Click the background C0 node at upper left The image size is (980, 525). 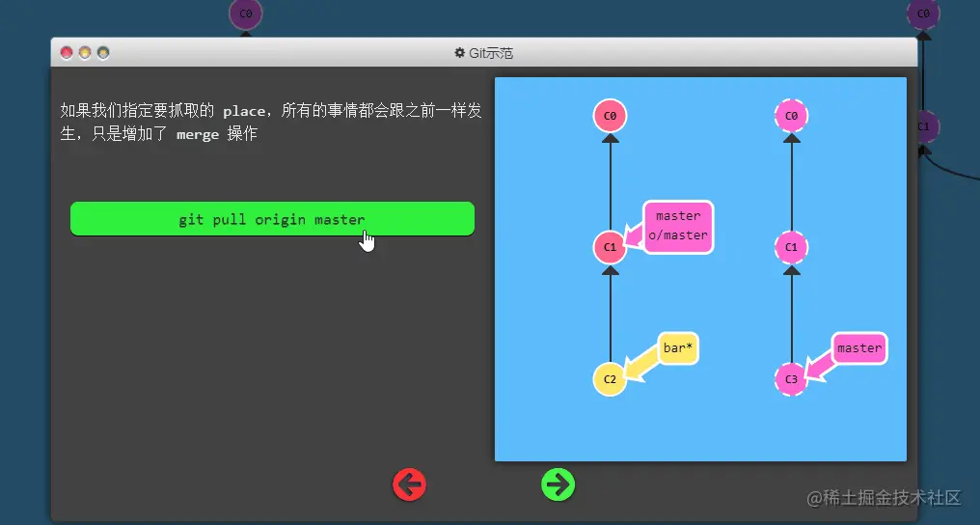(x=246, y=14)
